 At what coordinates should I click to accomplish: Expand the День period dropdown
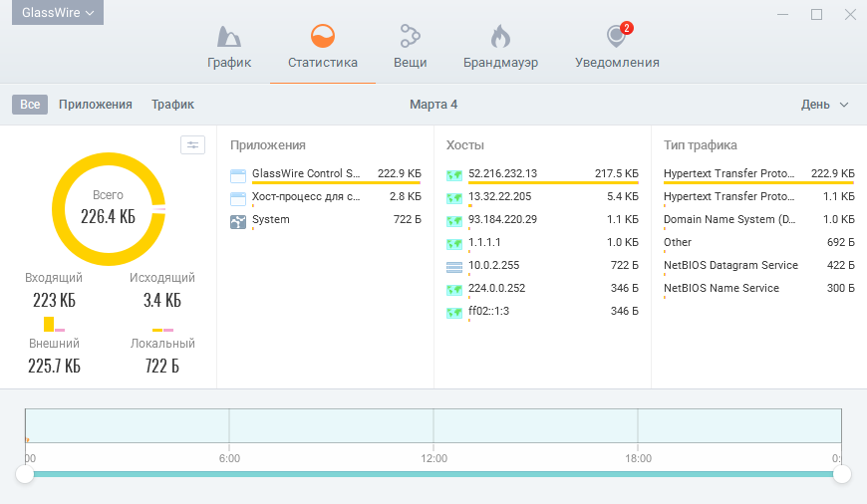(x=824, y=105)
